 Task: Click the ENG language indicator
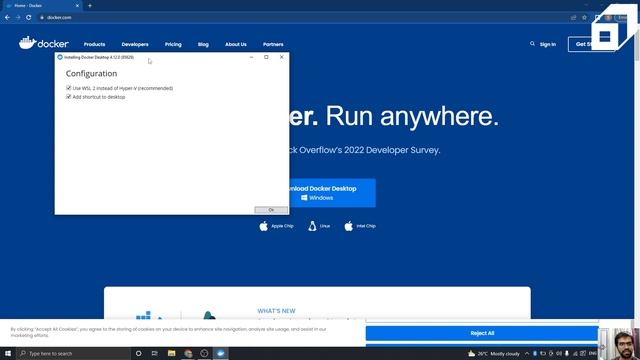click(x=593, y=353)
